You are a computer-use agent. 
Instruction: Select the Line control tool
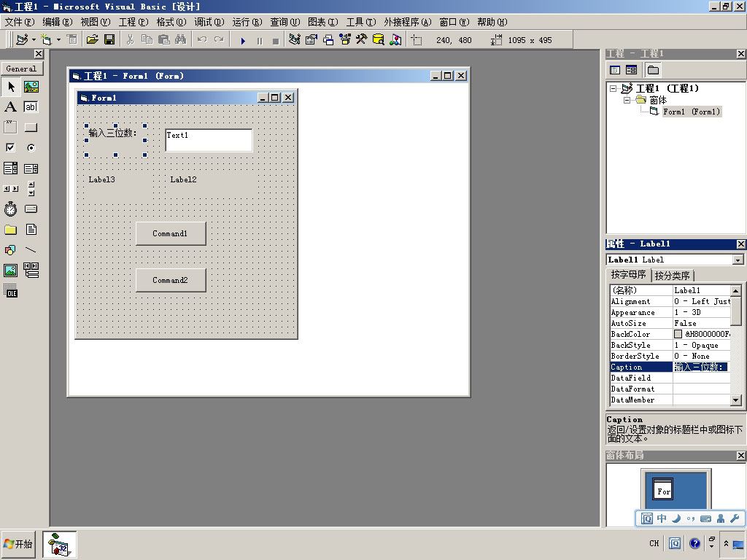(x=31, y=250)
